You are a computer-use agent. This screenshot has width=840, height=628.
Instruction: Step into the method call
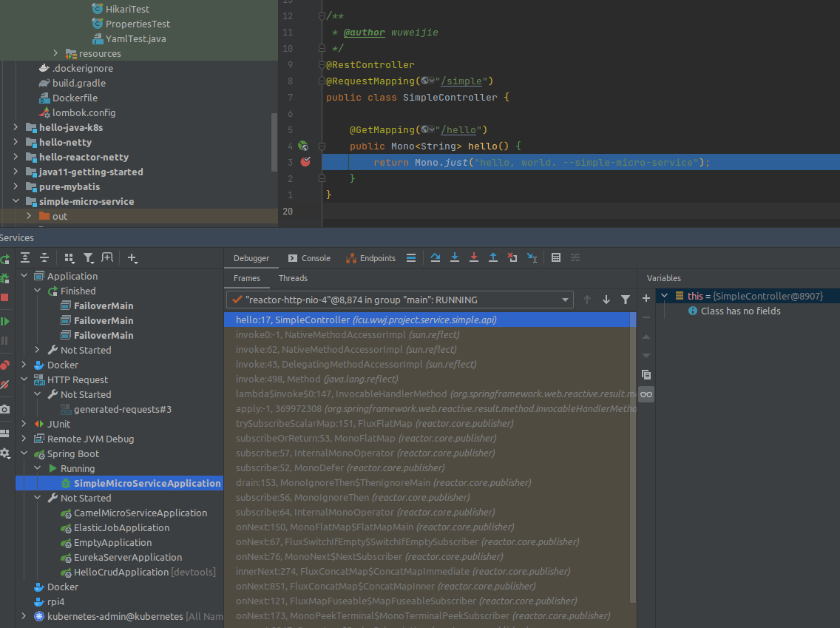(455, 257)
